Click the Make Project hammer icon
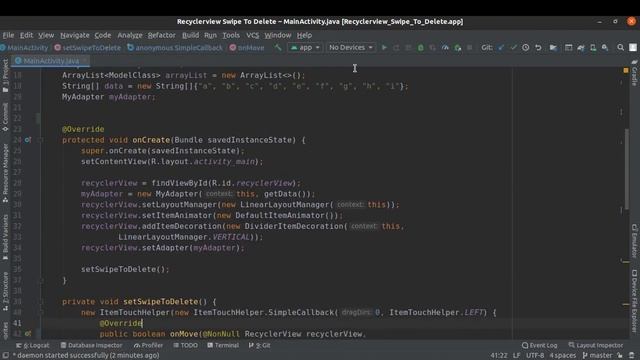640x360 pixels. click(x=278, y=47)
